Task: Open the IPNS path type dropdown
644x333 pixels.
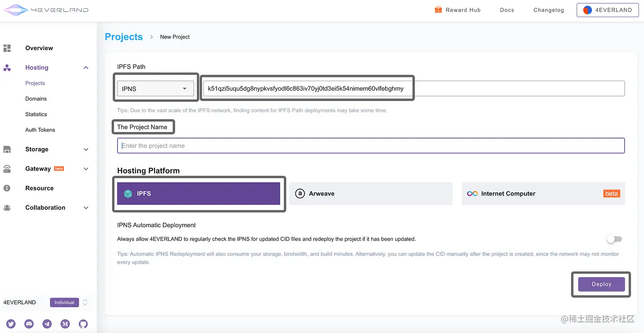Action: click(155, 89)
